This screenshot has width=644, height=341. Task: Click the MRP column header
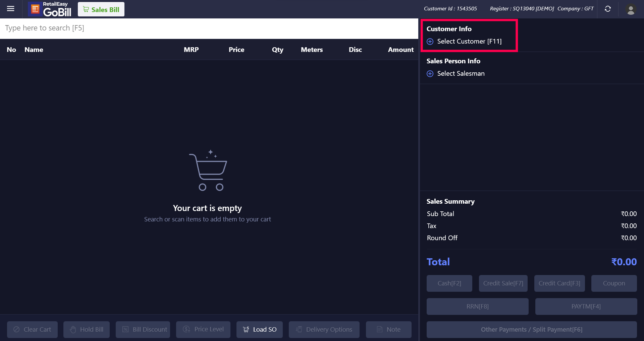coord(191,50)
